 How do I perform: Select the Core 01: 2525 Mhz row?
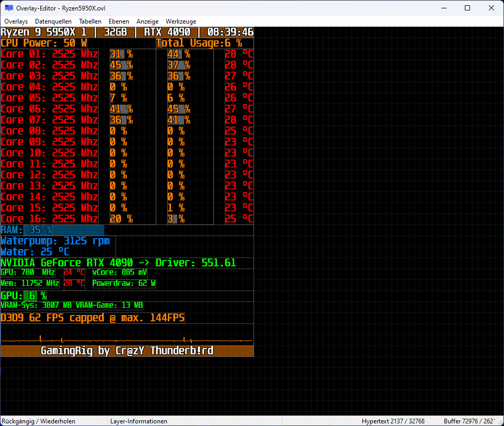coord(50,54)
